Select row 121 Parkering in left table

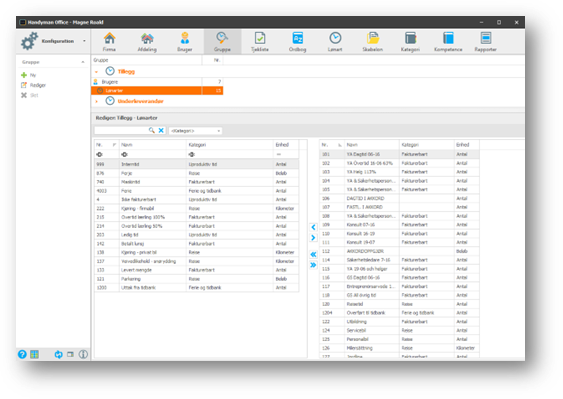coord(196,279)
